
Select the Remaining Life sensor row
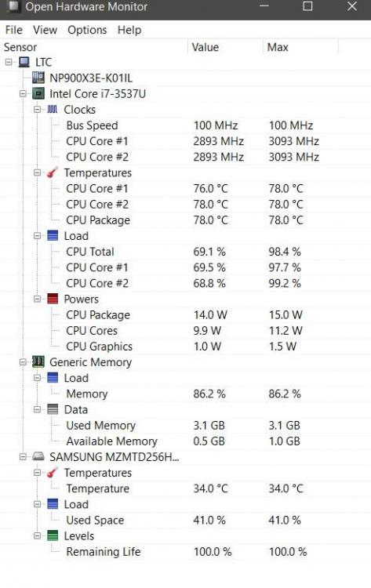(185, 552)
